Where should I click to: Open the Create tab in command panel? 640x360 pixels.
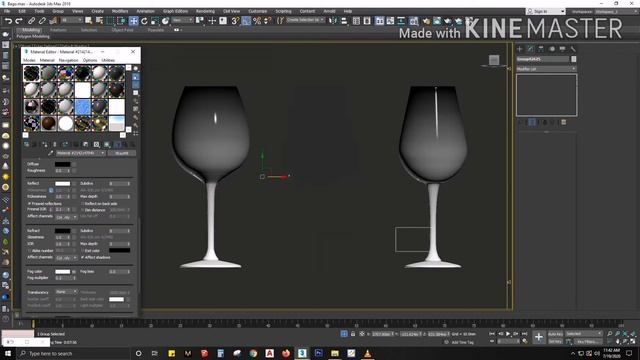(520, 49)
